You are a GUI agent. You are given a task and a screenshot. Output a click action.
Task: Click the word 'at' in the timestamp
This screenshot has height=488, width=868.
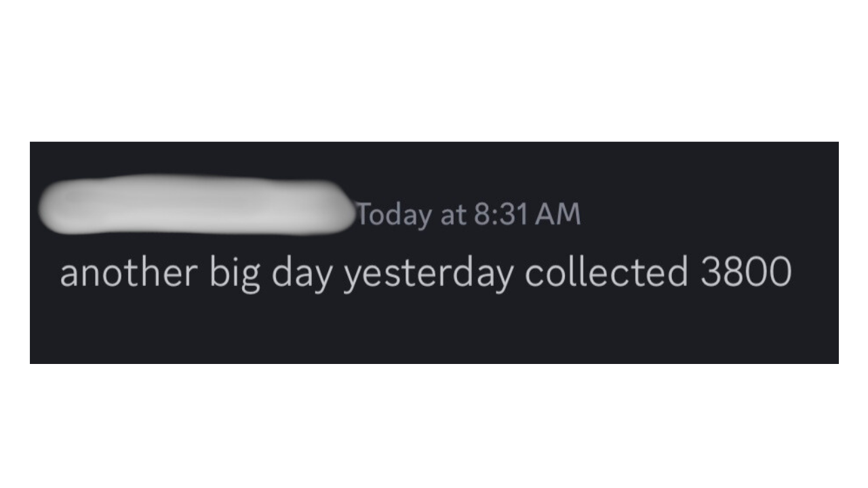(x=452, y=216)
